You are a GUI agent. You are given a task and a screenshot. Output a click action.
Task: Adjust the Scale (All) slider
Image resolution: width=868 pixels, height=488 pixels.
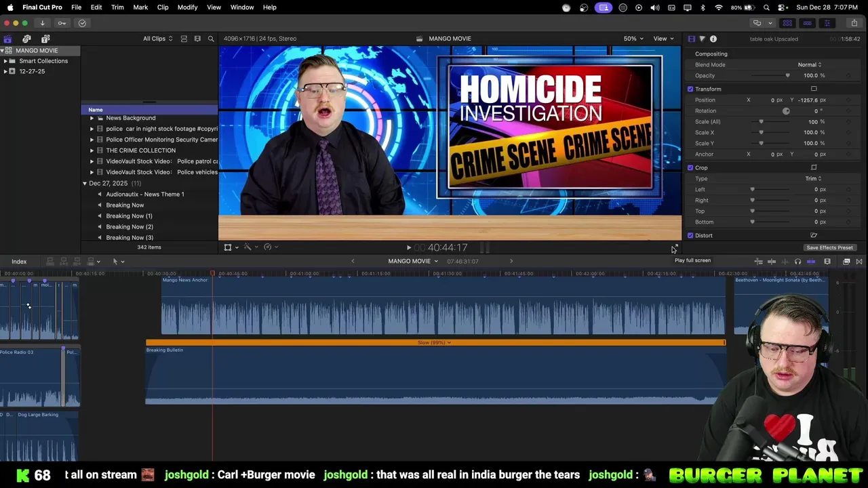(x=761, y=121)
